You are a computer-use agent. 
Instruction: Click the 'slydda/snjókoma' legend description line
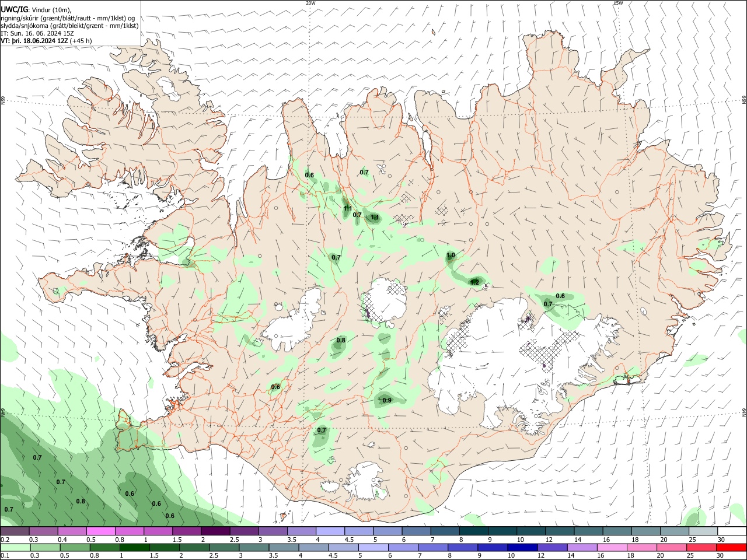click(x=69, y=26)
